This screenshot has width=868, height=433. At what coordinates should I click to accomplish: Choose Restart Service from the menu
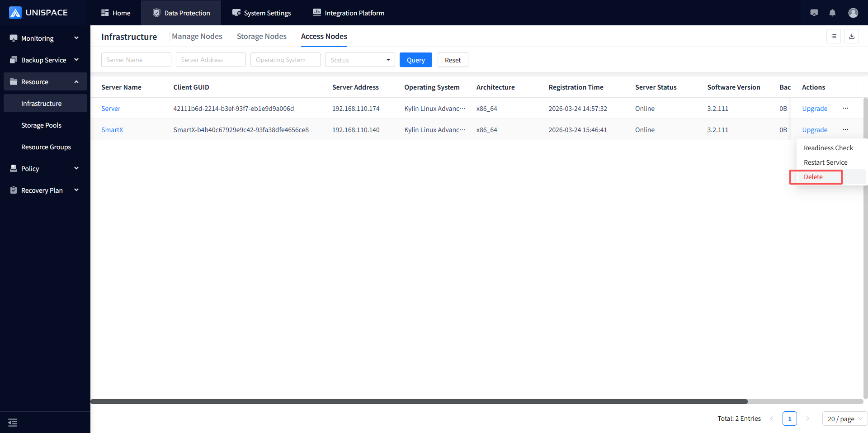[x=826, y=162]
